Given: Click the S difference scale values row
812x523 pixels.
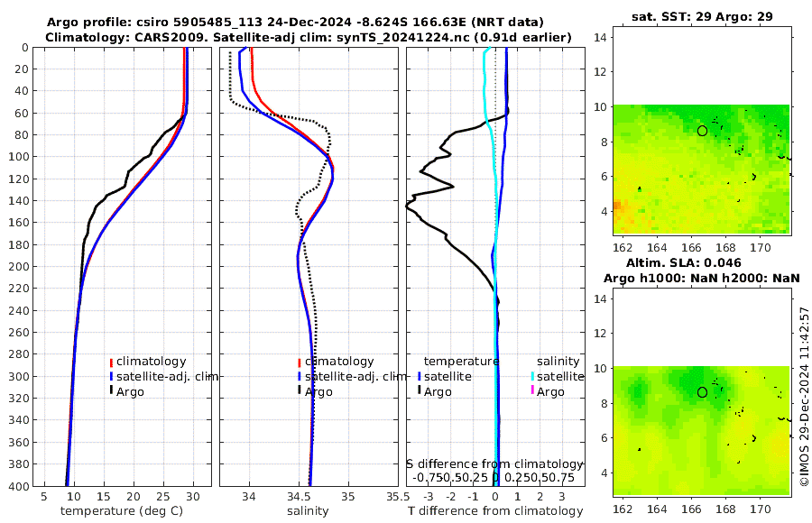Looking at the screenshot, I should [495, 477].
